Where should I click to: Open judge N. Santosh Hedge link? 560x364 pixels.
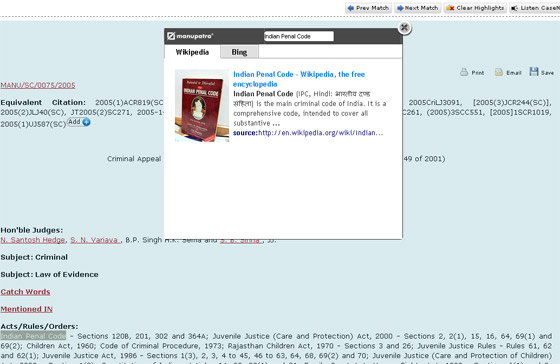(33, 240)
